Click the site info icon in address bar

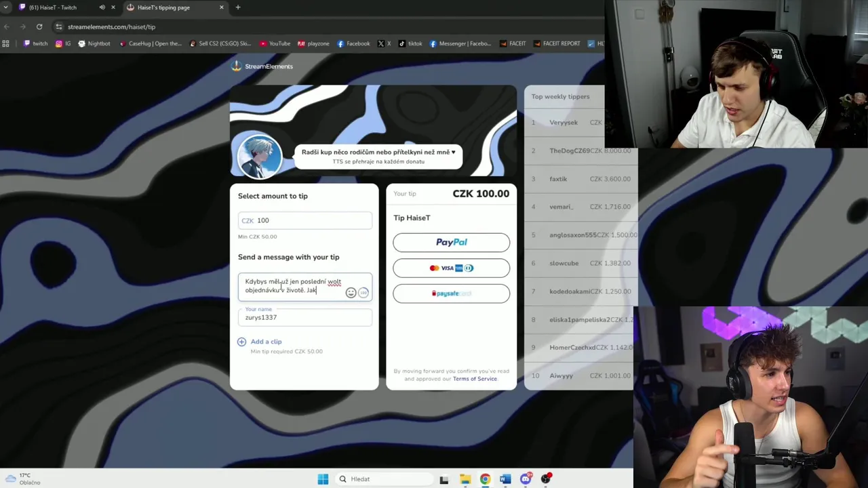coord(59,26)
